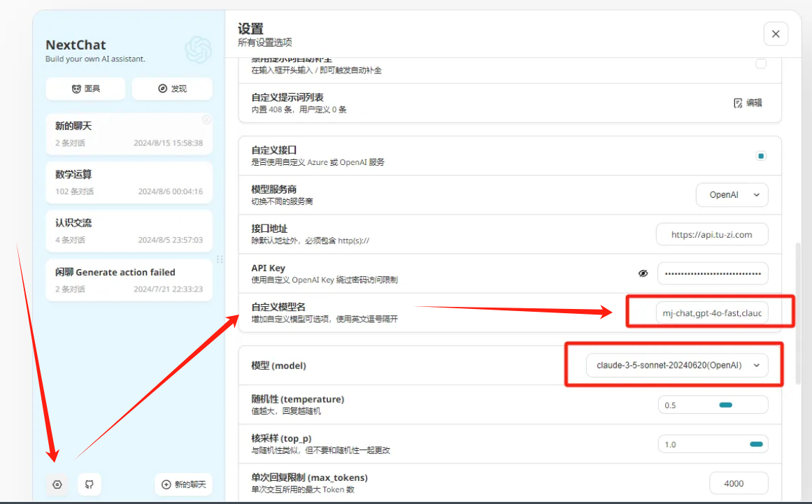Click the 面具 masks button
The image size is (812, 504).
tap(85, 89)
